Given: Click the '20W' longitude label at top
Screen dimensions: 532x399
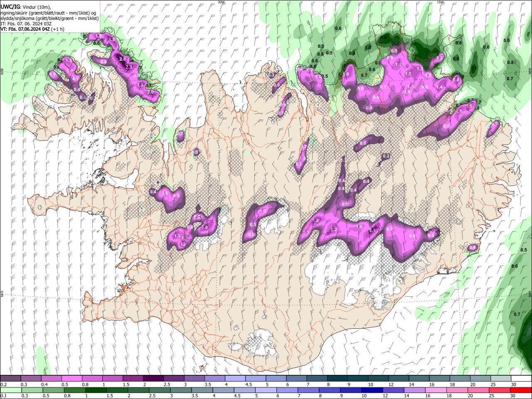Looking at the screenshot, I should [221, 2].
